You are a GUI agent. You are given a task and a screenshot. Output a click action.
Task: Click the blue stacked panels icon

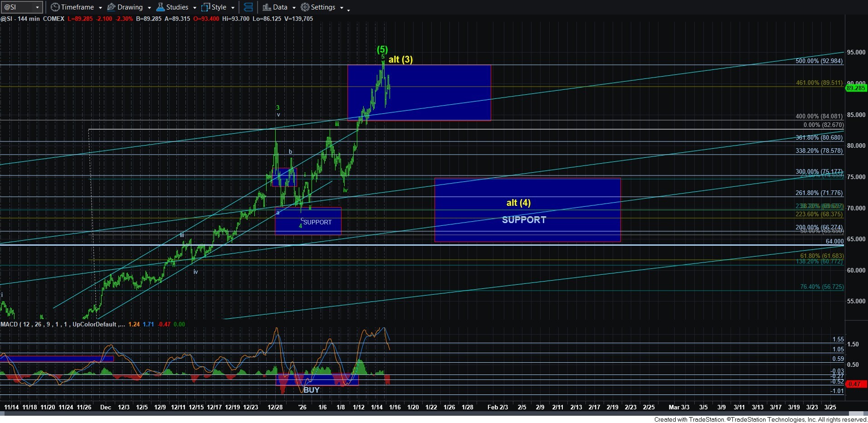click(x=248, y=7)
